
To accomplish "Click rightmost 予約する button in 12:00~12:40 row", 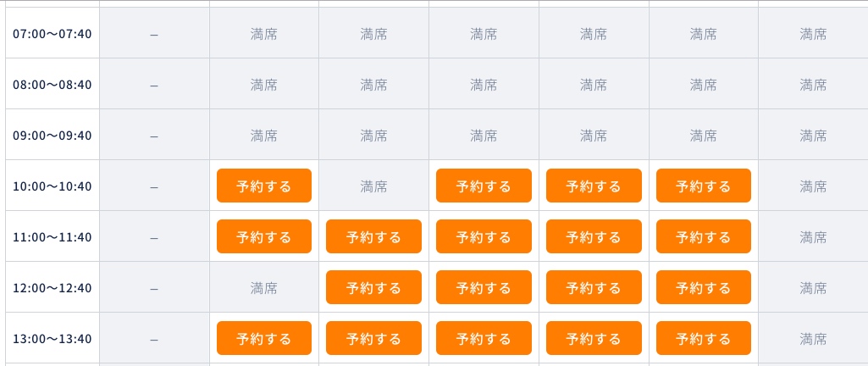I will 704,287.
